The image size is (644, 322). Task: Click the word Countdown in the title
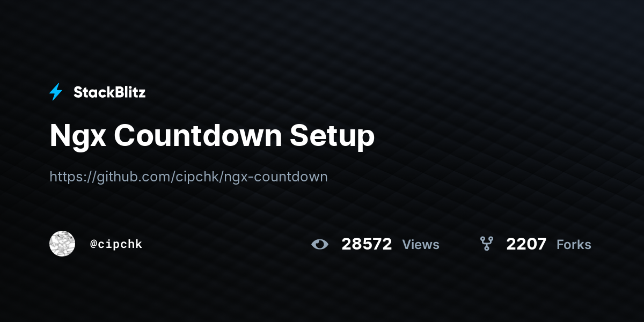tap(197, 135)
